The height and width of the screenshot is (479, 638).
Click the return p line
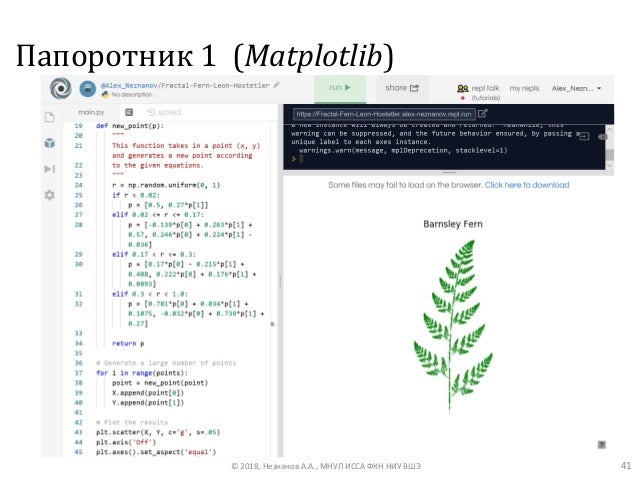[x=128, y=343]
